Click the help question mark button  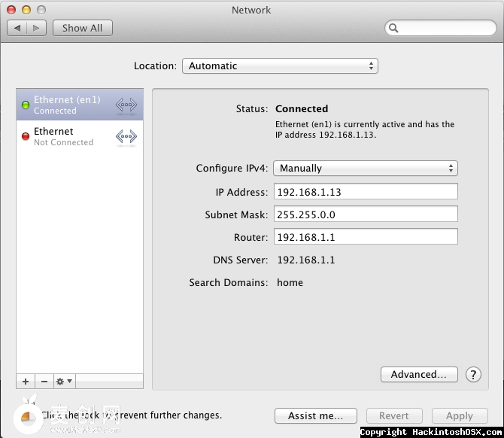[473, 374]
